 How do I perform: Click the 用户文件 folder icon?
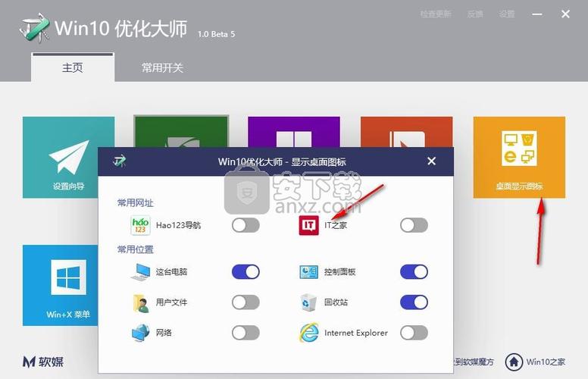(x=140, y=302)
